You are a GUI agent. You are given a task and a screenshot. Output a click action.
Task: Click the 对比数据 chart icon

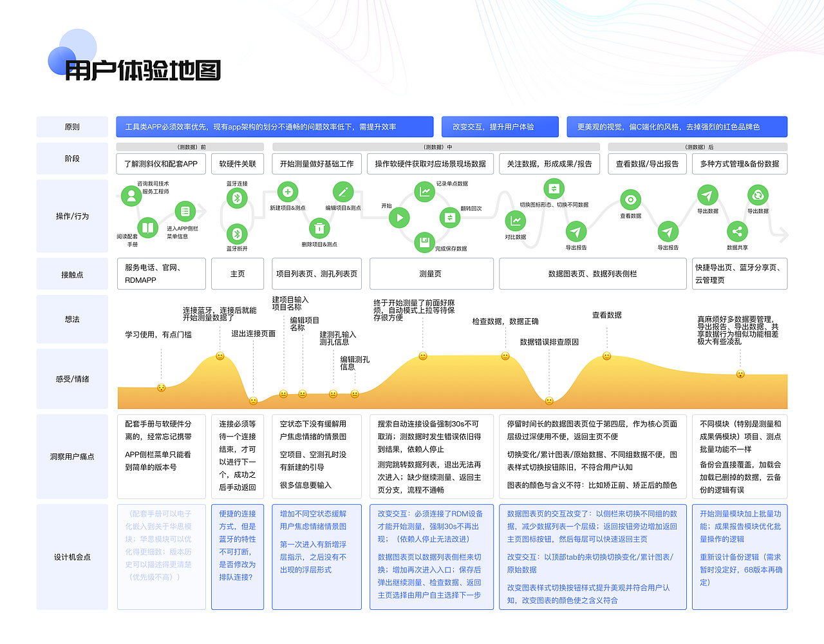(516, 221)
